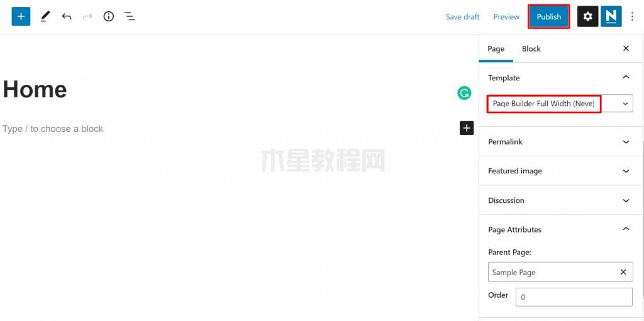This screenshot has width=644, height=321.
Task: Click the 'Type / to choose a block' placeholder
Action: pos(53,129)
